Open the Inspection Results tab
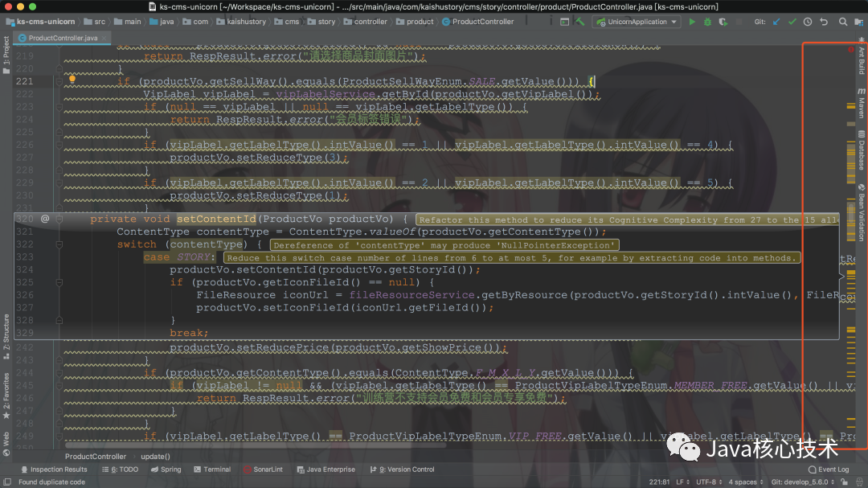 [55, 470]
